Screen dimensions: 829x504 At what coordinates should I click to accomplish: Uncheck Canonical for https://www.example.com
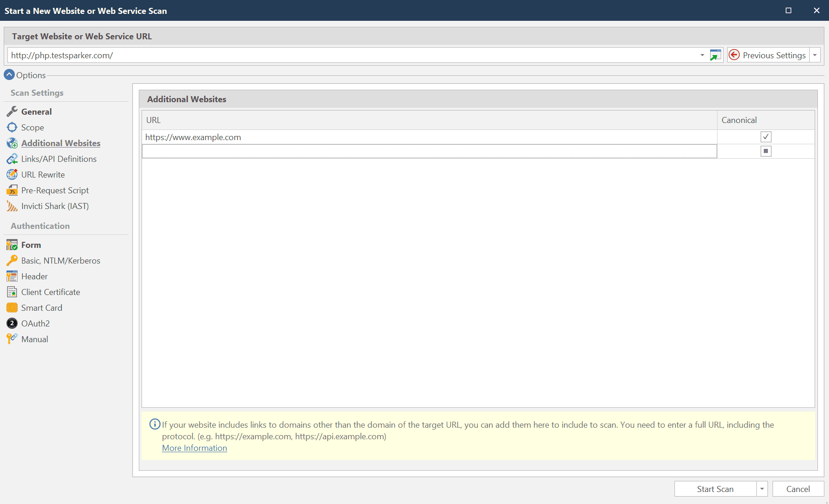(x=766, y=136)
